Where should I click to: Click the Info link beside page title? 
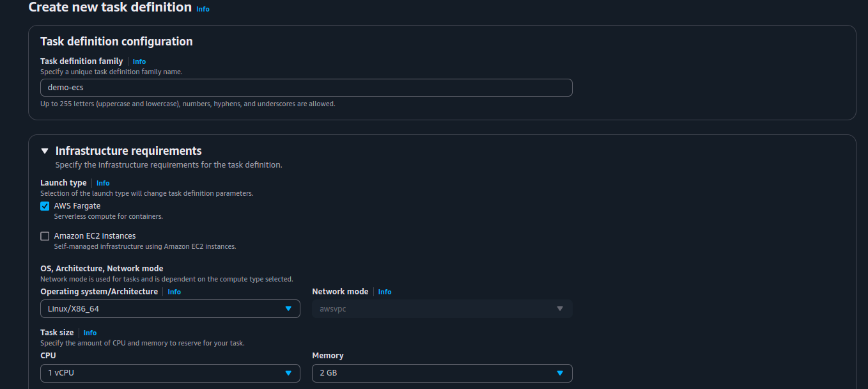tap(203, 10)
